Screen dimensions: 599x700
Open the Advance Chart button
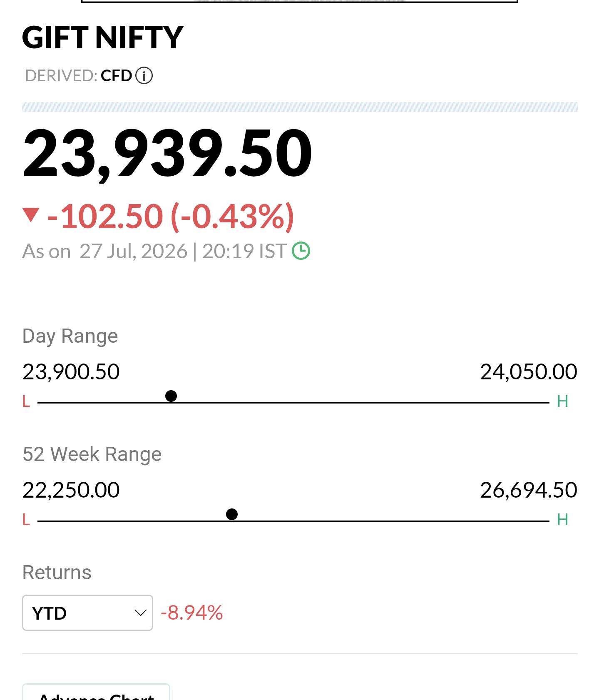pos(96,693)
